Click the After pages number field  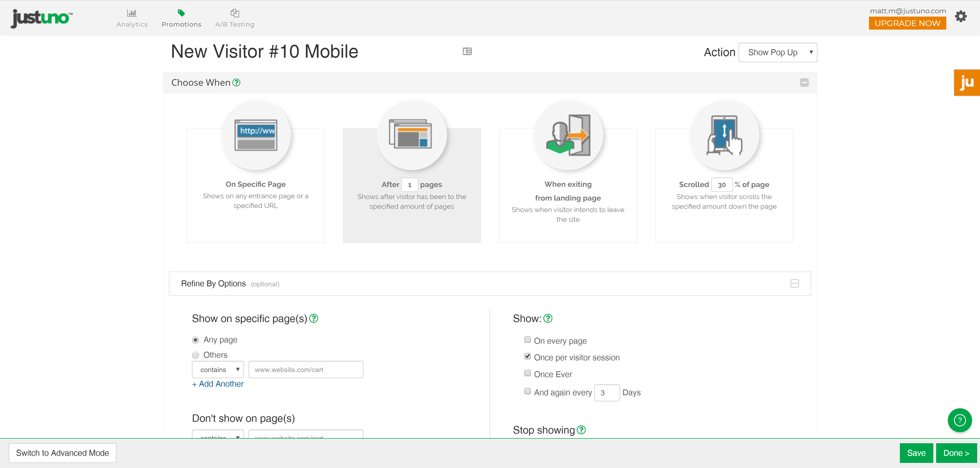[410, 185]
